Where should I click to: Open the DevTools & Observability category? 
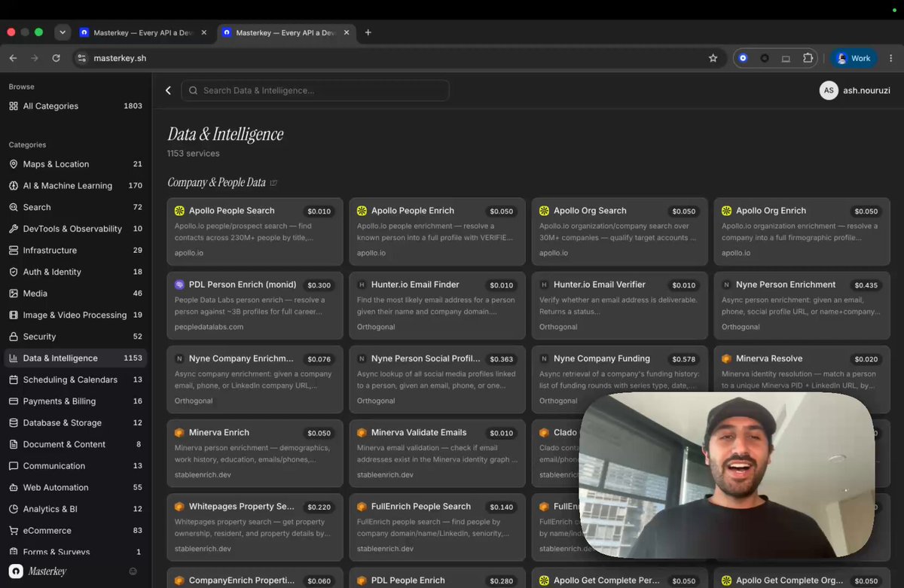[x=75, y=229]
